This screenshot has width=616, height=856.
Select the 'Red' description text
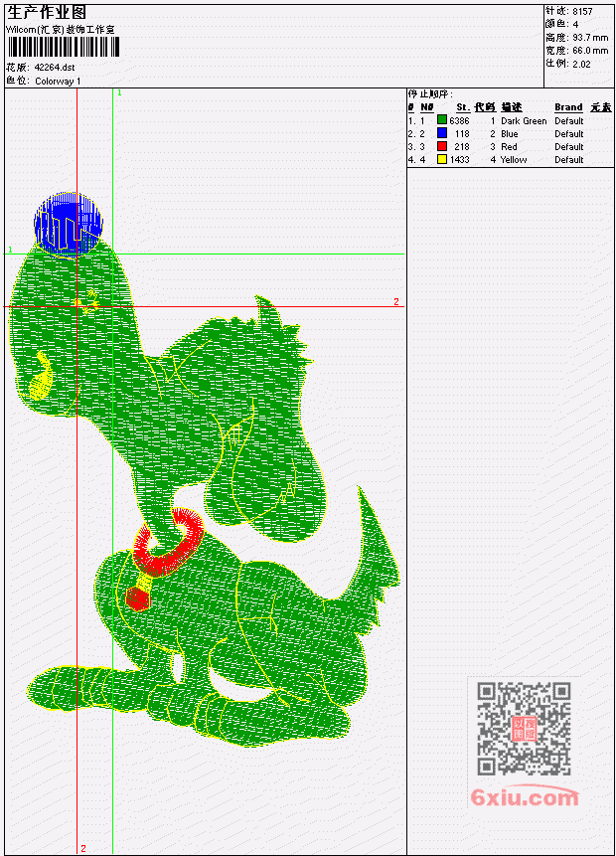[509, 147]
